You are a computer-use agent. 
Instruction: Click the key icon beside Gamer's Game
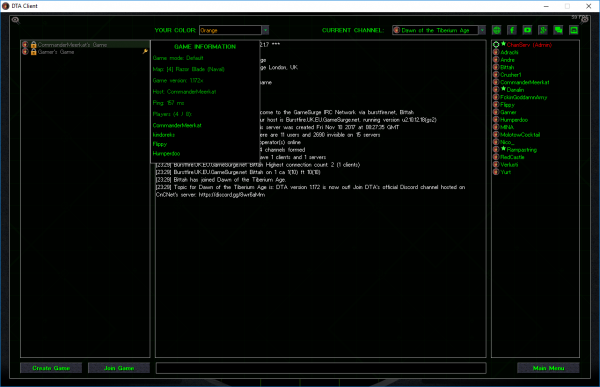click(x=145, y=51)
